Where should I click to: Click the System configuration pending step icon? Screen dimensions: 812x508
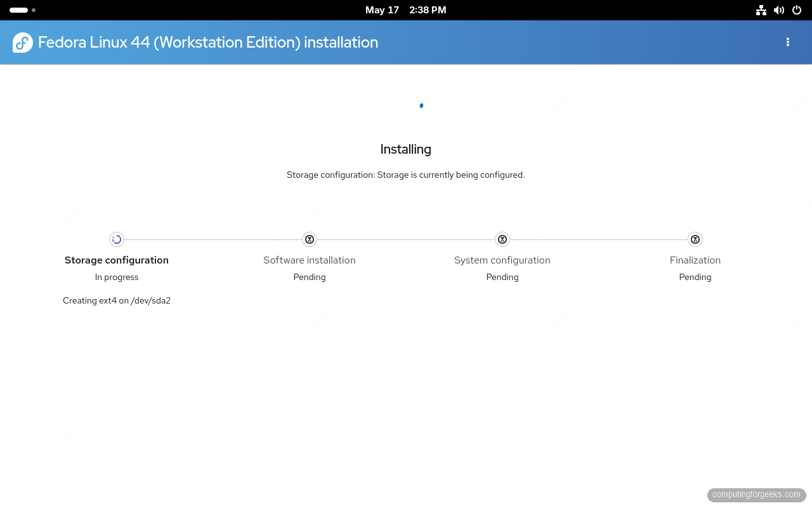[x=502, y=239]
